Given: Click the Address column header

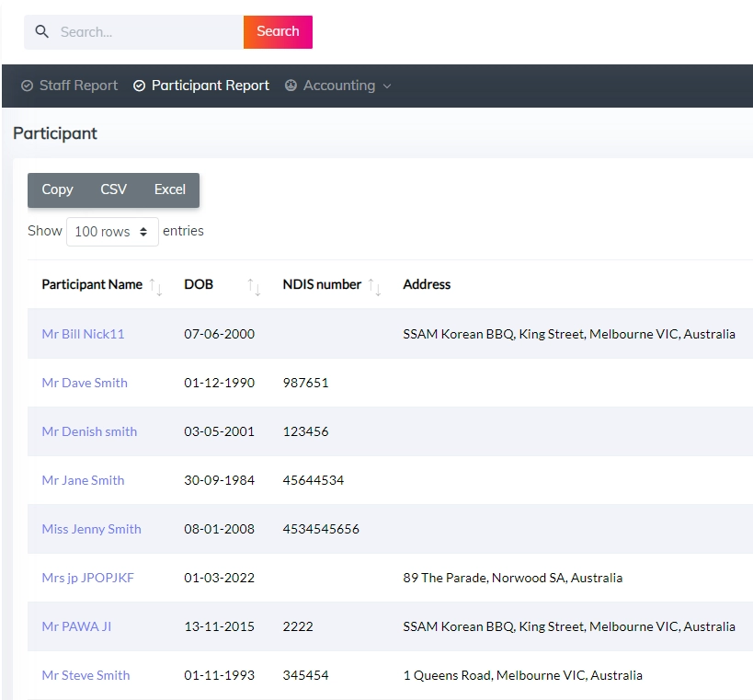Looking at the screenshot, I should (427, 284).
